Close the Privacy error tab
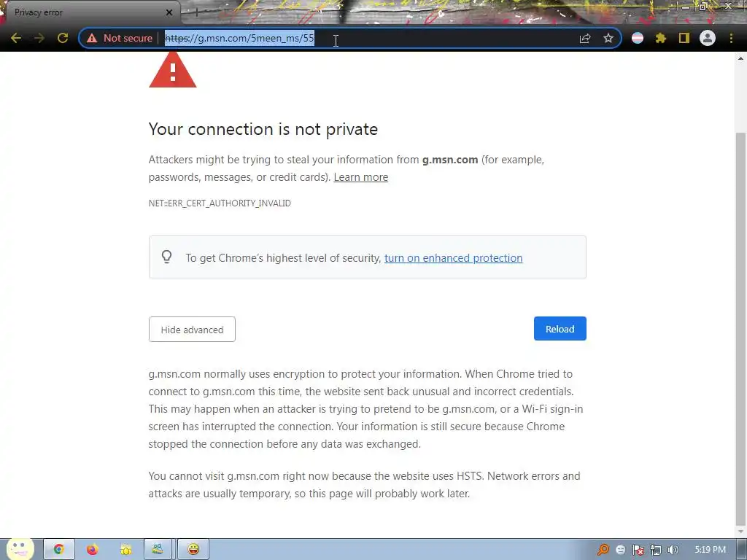 click(x=169, y=12)
